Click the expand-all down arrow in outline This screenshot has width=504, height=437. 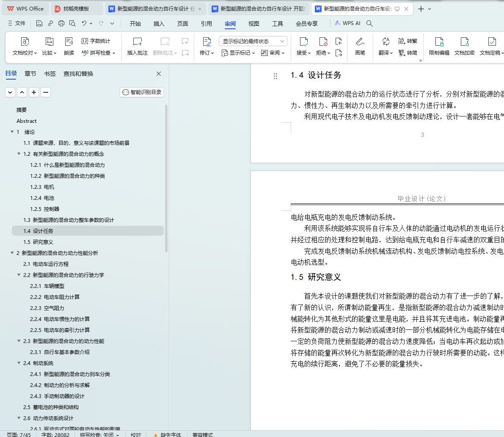tap(10, 92)
